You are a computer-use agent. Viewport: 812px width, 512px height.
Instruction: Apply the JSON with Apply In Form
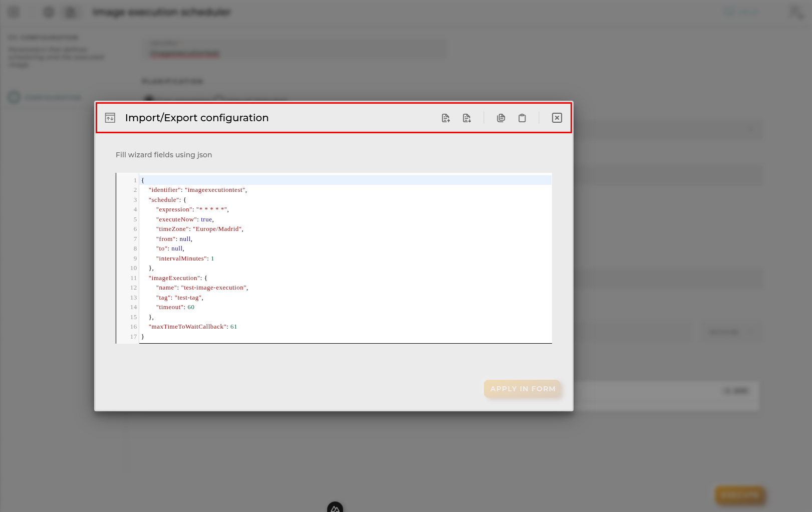point(522,389)
